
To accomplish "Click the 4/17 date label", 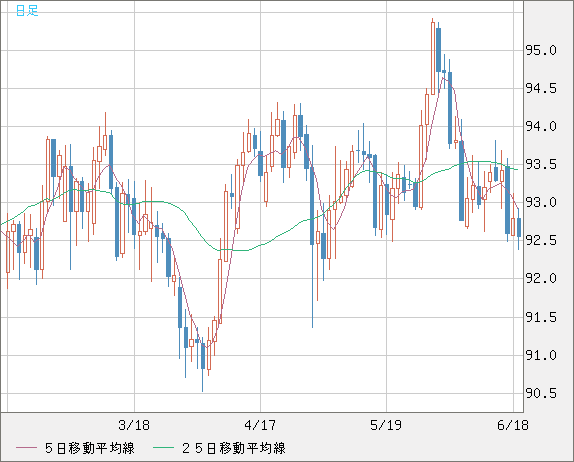I will click(x=260, y=425).
